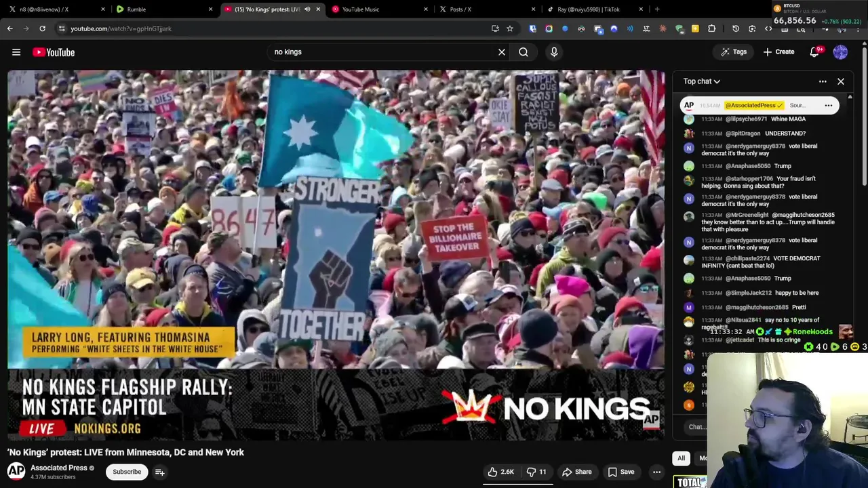Run search with the magnifier button
This screenshot has height=488, width=868.
coord(524,52)
